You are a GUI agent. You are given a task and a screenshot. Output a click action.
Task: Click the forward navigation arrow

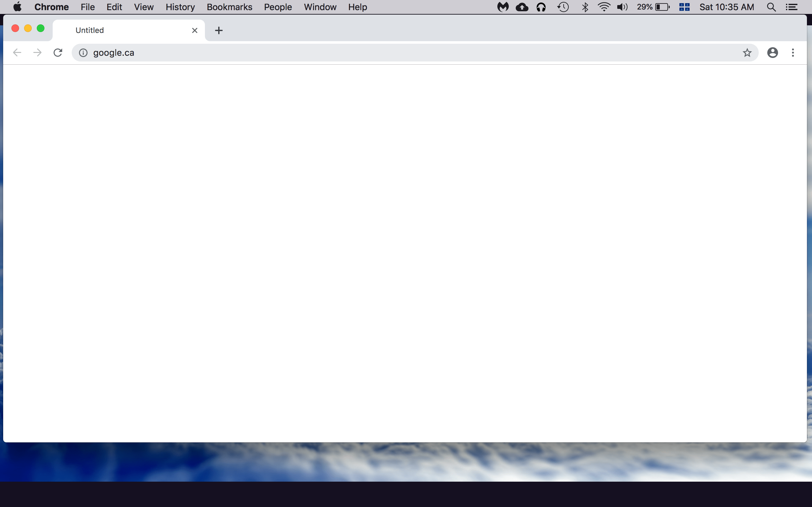pos(37,53)
